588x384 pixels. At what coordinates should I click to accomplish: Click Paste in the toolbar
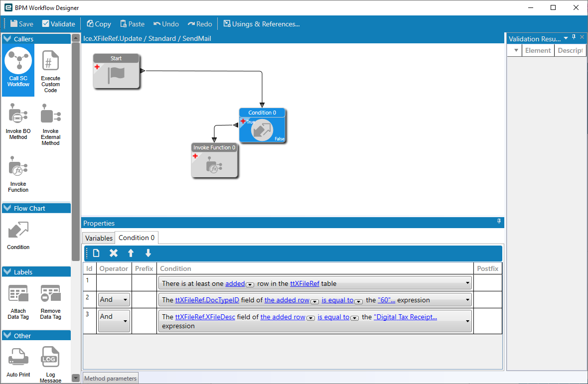click(x=132, y=24)
